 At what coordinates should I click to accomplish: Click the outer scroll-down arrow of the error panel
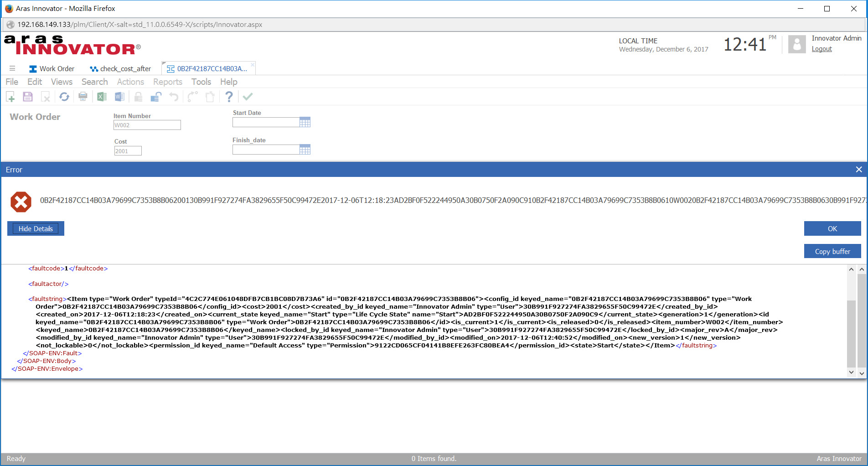pyautogui.click(x=862, y=373)
